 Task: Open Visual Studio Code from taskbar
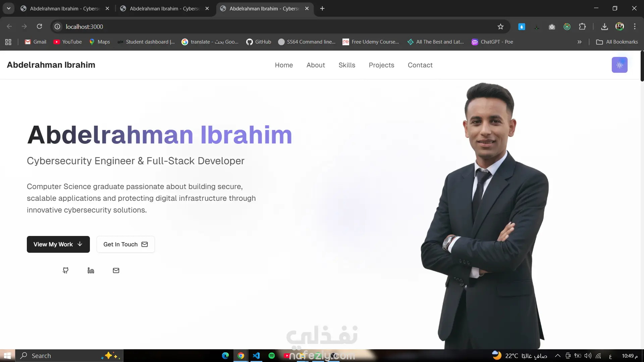click(x=256, y=356)
